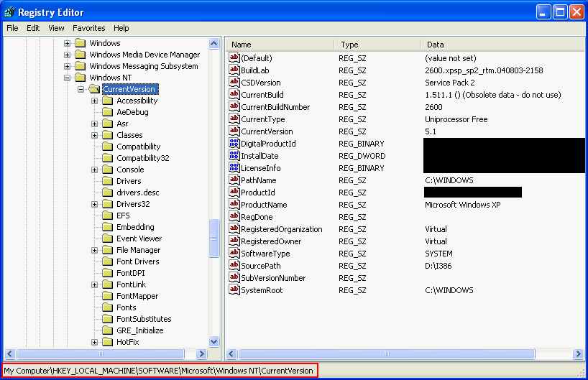This screenshot has height=380, width=588.
Task: Click tree pane horizontal scroll right arrow
Action: [202, 353]
